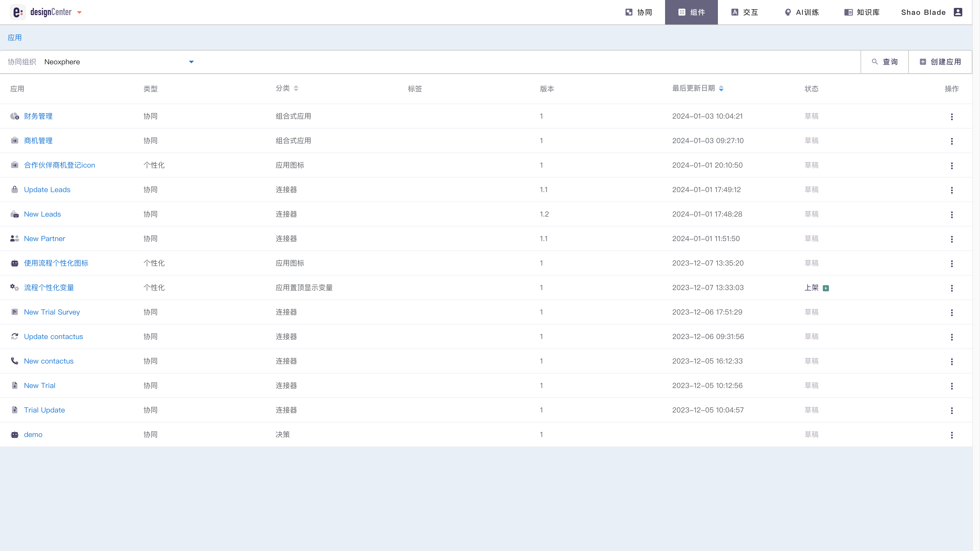Click the 财务管理 app icon

point(15,116)
